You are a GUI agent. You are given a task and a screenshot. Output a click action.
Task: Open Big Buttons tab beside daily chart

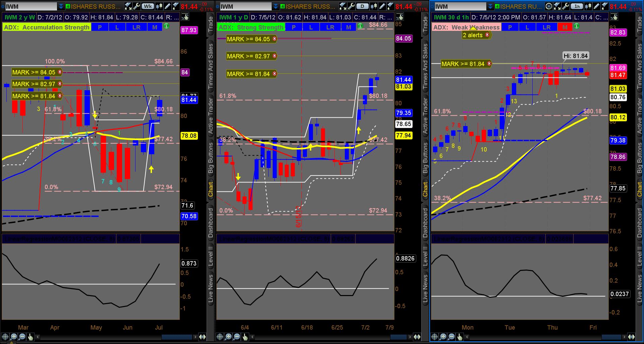425,158
